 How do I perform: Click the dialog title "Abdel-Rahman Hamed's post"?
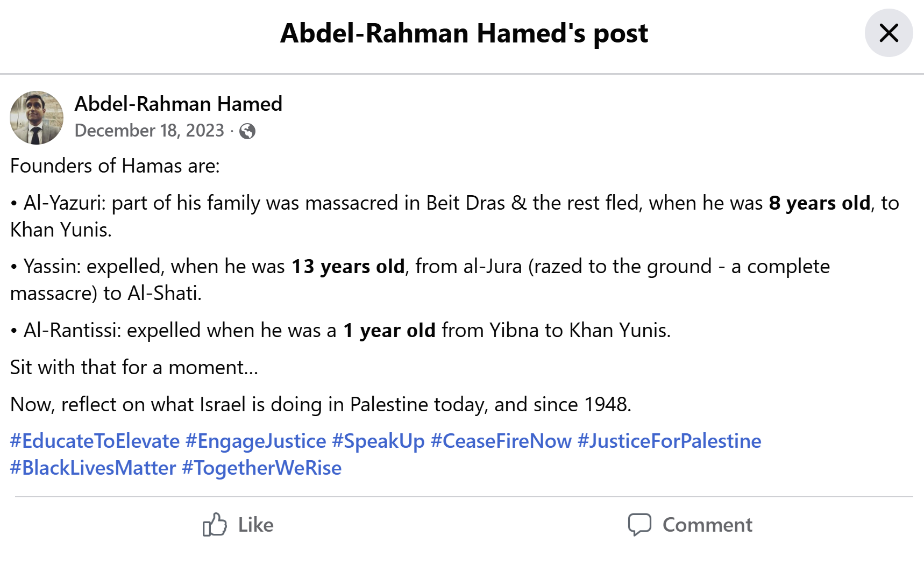click(464, 33)
